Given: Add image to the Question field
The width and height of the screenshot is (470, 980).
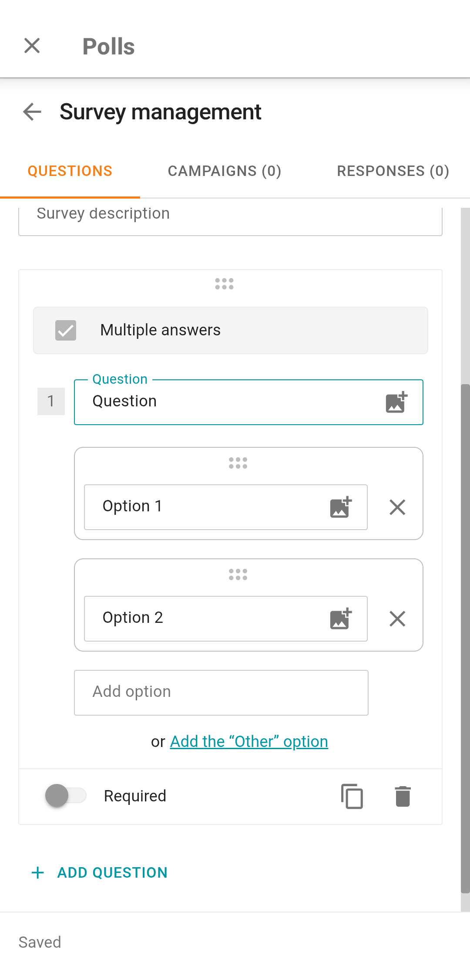Looking at the screenshot, I should [396, 402].
